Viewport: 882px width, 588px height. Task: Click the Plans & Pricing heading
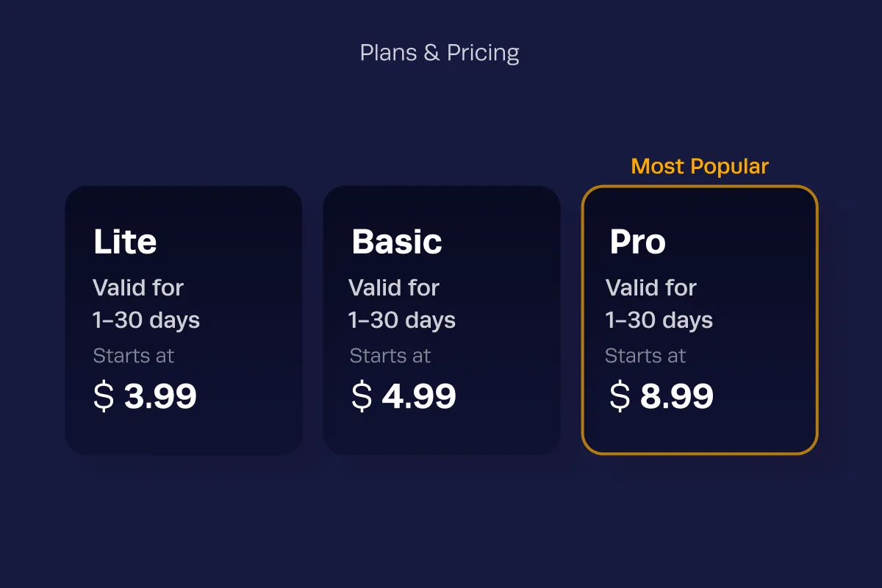tap(440, 53)
